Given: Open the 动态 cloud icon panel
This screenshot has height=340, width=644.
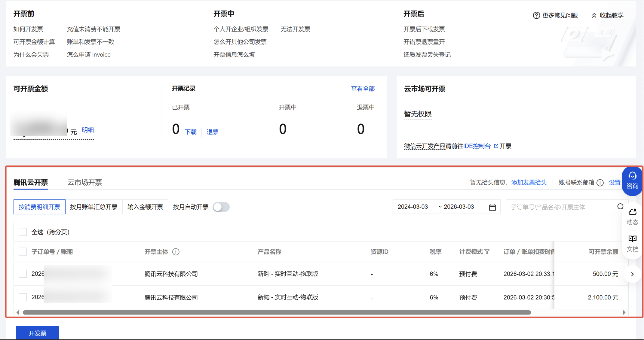Looking at the screenshot, I should click(632, 212).
